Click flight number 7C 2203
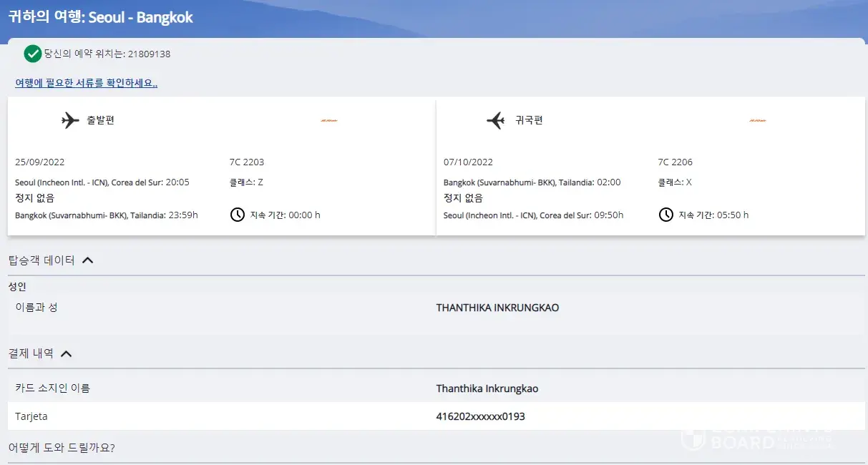Screen dimensions: 868x465 [x=247, y=162]
